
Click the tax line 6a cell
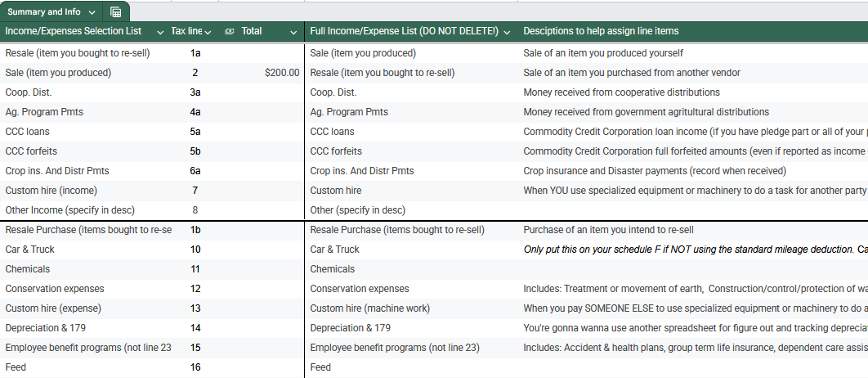[195, 171]
